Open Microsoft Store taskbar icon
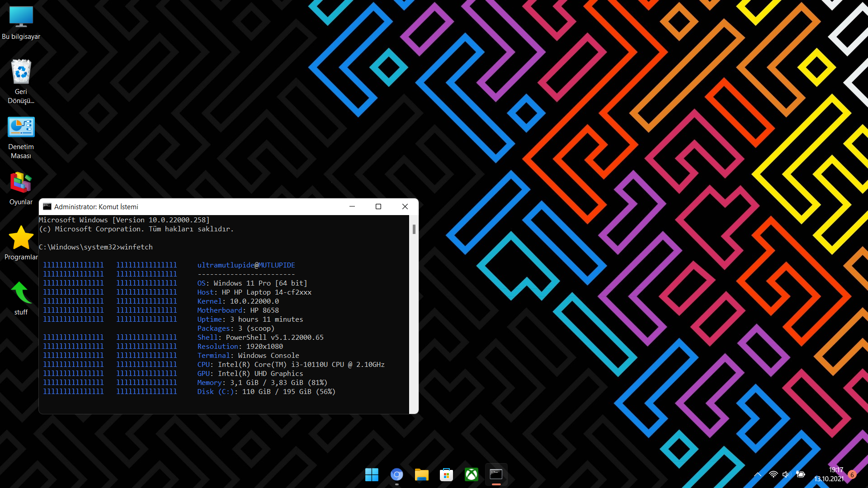The image size is (868, 488). (x=446, y=474)
